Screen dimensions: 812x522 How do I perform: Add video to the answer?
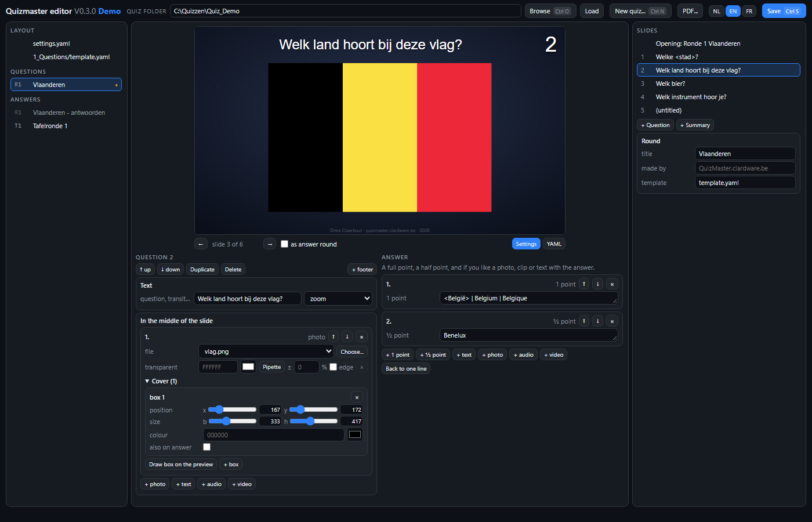[554, 355]
